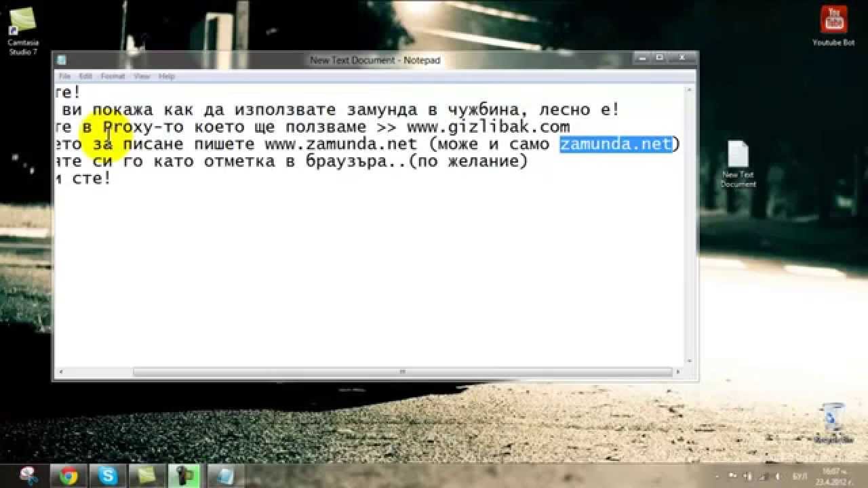
Task: Click the Notepad icon in title bar
Action: point(62,60)
